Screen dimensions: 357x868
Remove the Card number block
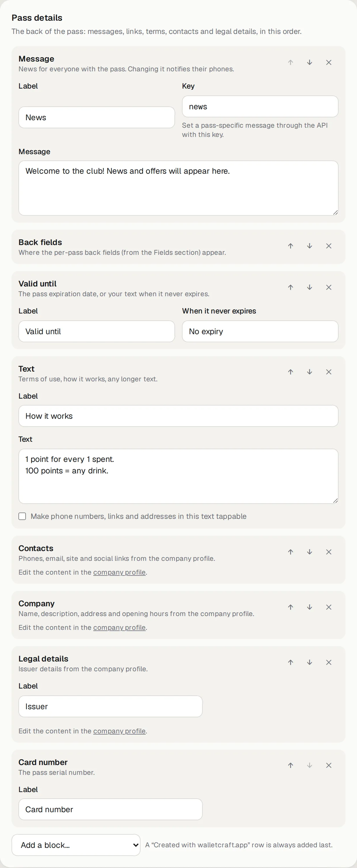[329, 766]
